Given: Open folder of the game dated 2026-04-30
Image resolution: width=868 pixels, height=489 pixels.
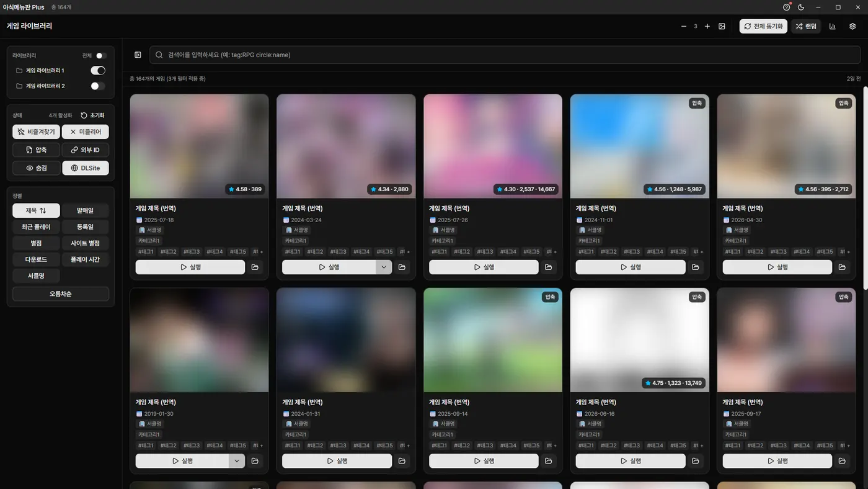Looking at the screenshot, I should (x=842, y=267).
